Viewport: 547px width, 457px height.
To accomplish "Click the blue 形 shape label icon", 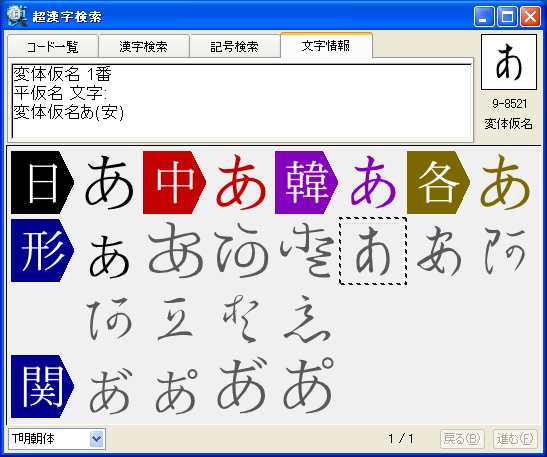I will pyautogui.click(x=42, y=250).
